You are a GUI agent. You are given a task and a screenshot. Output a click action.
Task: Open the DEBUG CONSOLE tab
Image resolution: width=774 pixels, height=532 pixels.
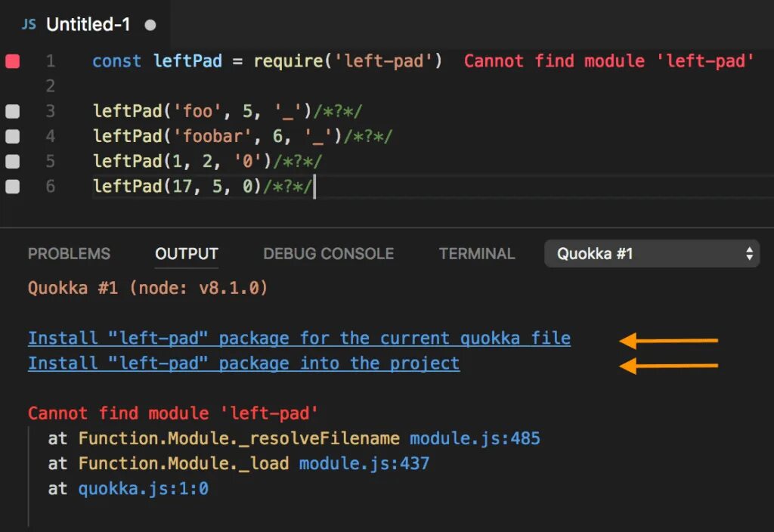click(329, 254)
